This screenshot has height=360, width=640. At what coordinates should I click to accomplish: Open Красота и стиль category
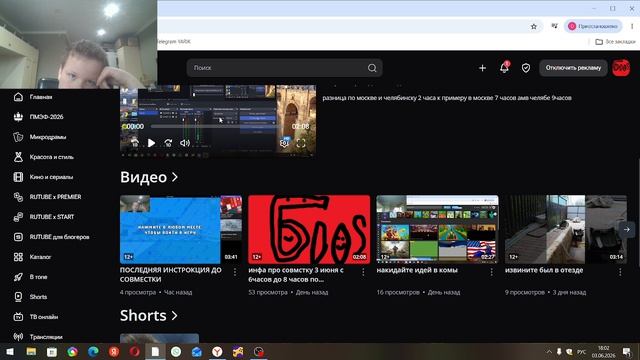point(43,157)
